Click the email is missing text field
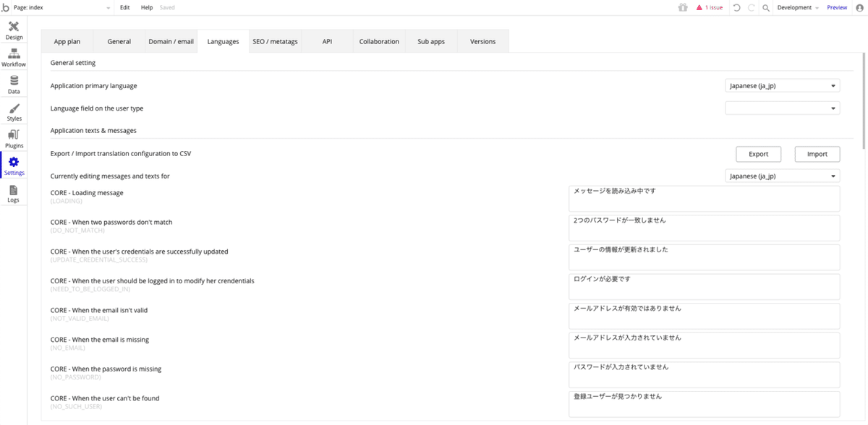 pos(705,345)
